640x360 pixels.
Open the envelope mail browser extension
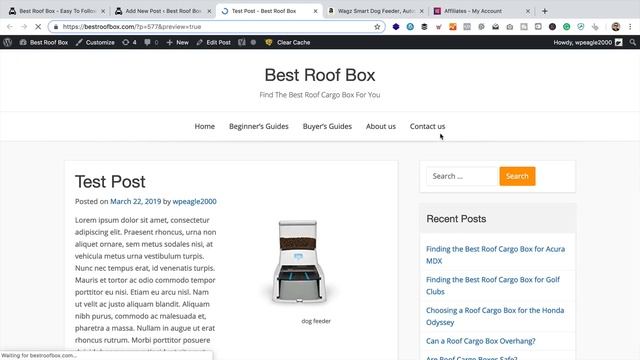496,27
